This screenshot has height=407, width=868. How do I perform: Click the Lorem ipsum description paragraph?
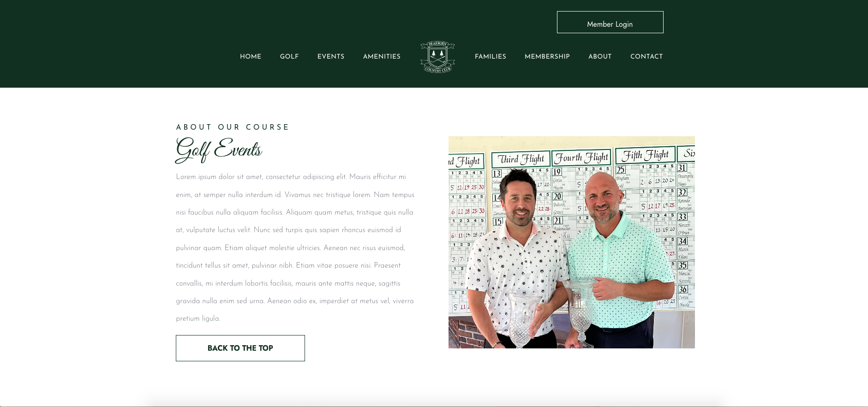click(x=295, y=248)
